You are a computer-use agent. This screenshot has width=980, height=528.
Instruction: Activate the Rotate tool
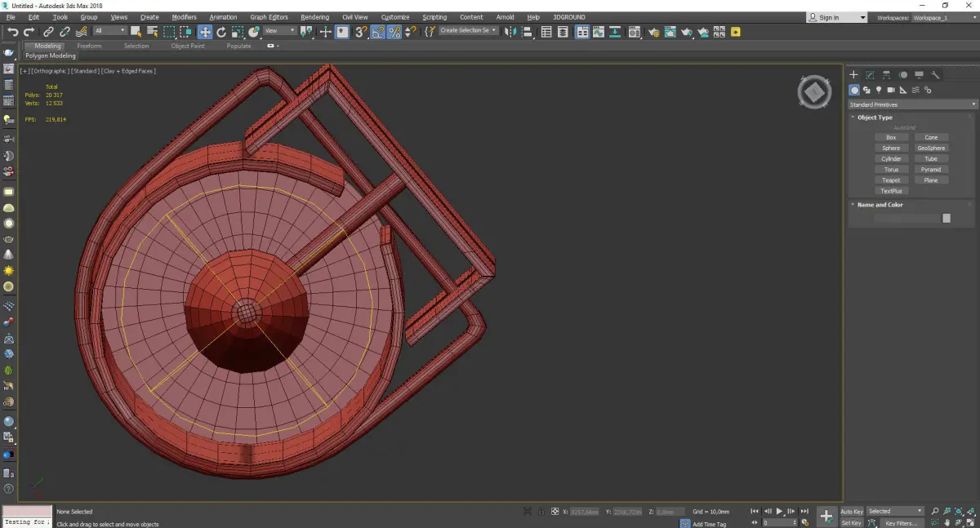(221, 32)
